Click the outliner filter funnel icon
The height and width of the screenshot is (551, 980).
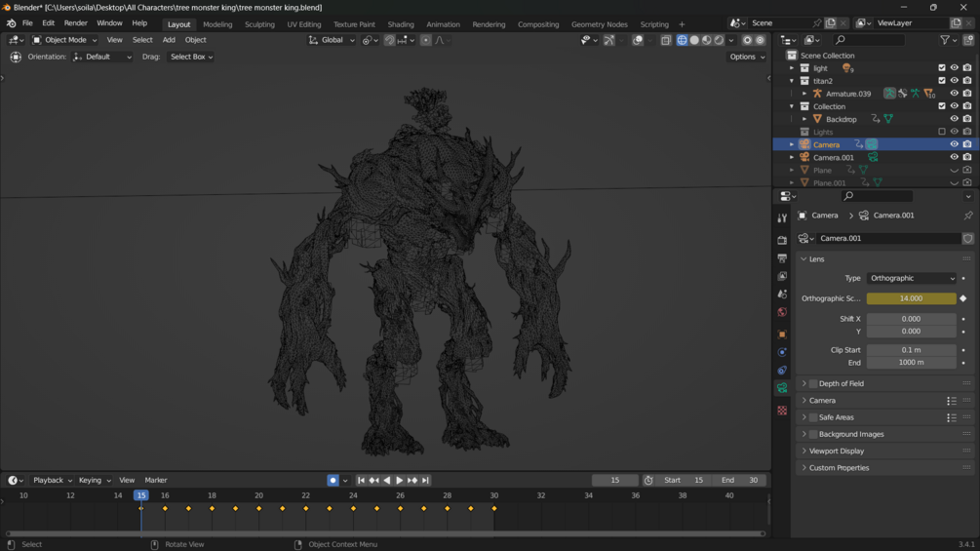coord(945,40)
